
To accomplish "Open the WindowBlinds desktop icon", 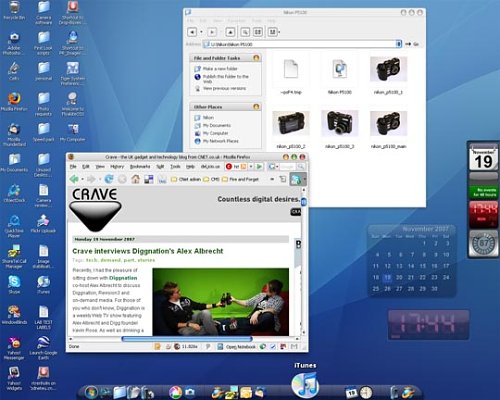I will [x=14, y=315].
